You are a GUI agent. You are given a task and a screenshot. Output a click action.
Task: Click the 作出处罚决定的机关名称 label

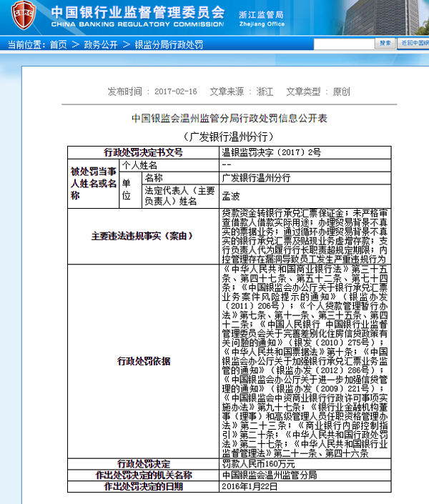[x=143, y=475]
